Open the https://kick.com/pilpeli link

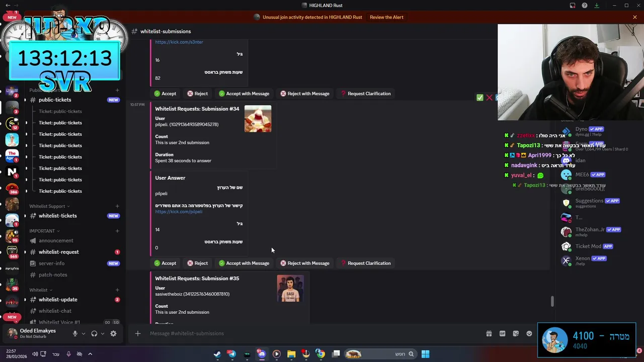(179, 212)
